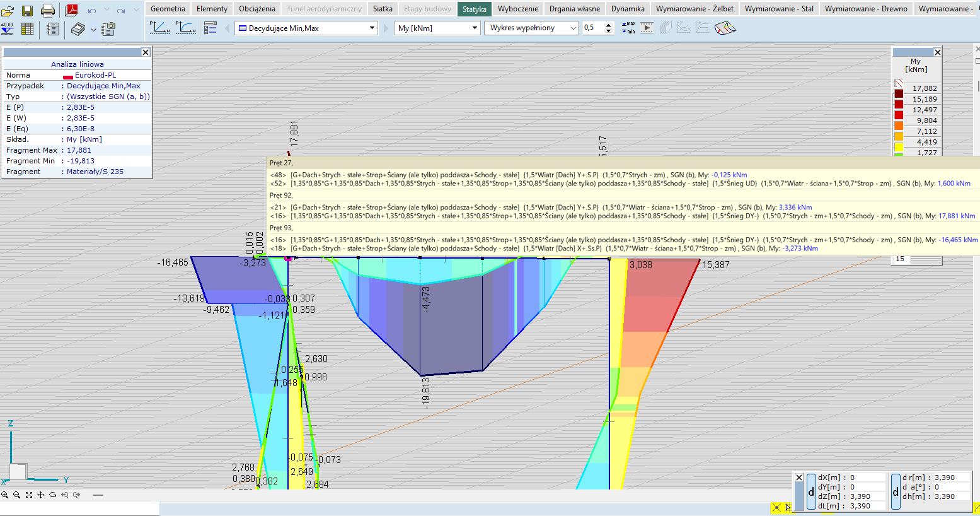This screenshot has width=980, height=516.
Task: Open the Wymiarowanie - Stal tab
Action: point(779,9)
